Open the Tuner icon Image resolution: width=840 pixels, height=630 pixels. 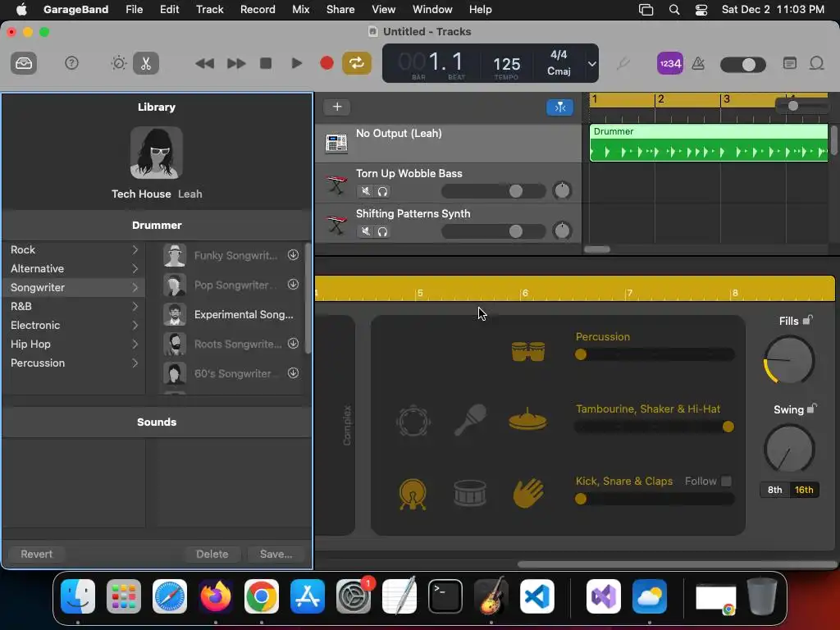click(x=623, y=64)
